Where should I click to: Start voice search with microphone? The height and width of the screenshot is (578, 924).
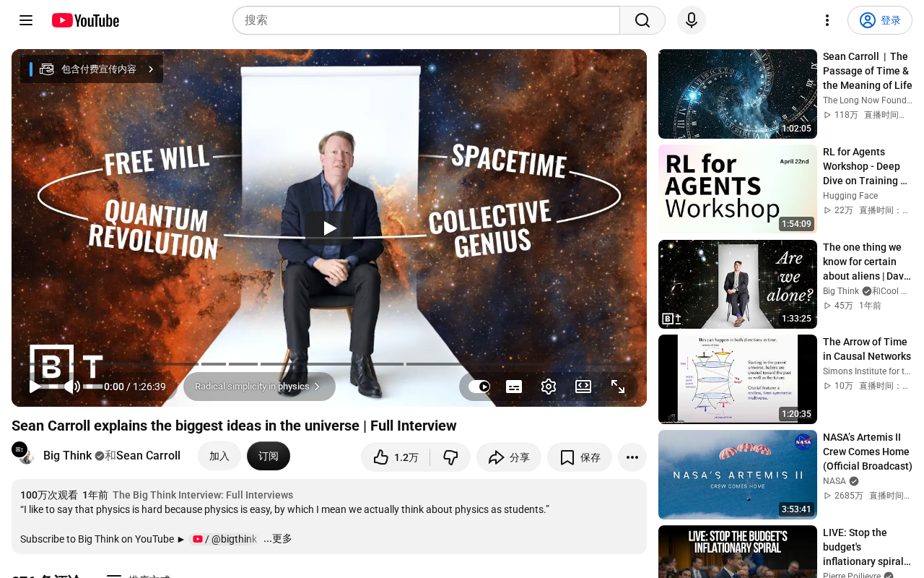(692, 20)
